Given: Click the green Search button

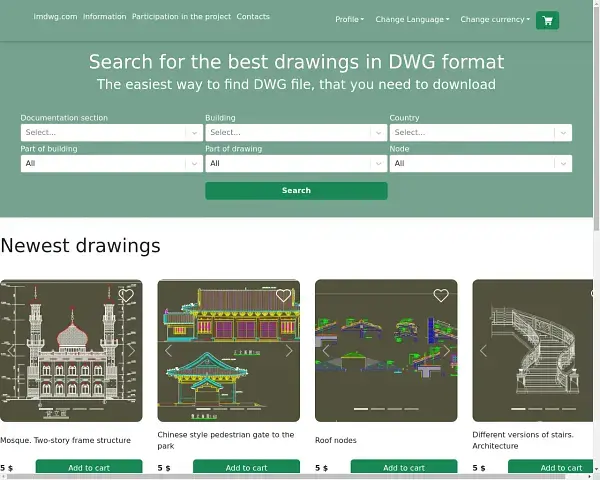Looking at the screenshot, I should point(296,190).
